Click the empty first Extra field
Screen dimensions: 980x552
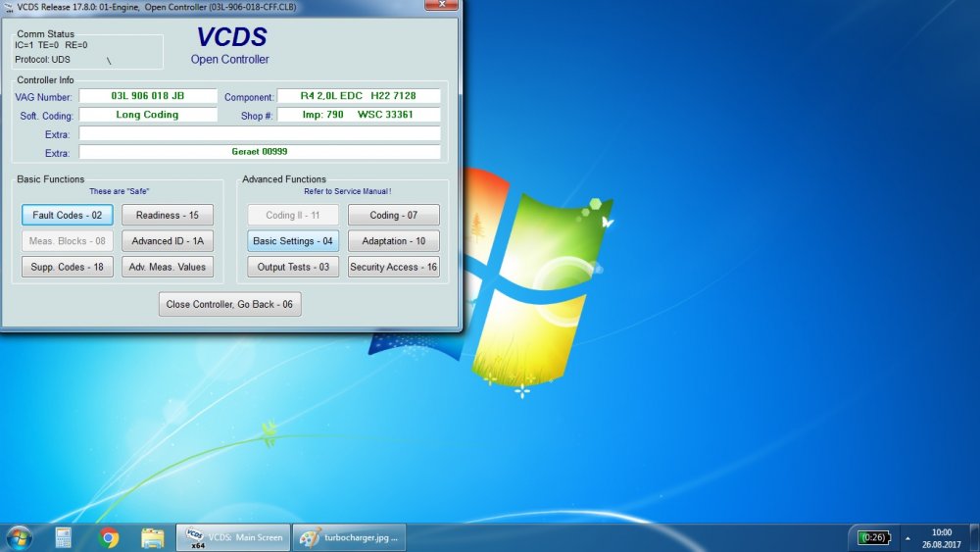click(260, 133)
